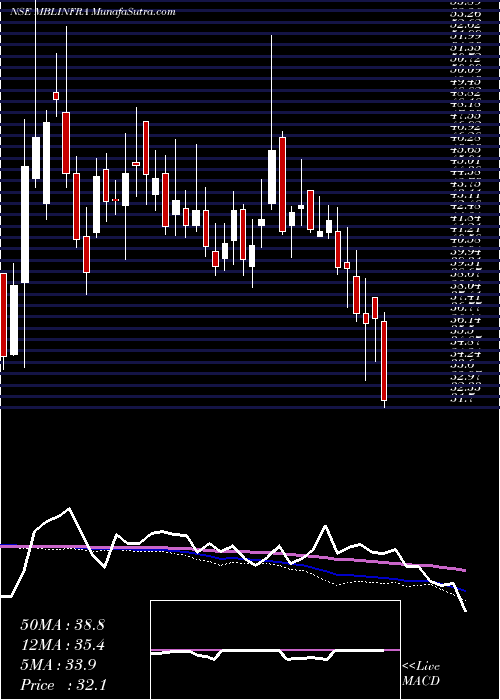The width and height of the screenshot is (500, 700).
Task: Click the 32.33 price axis label
Action: click(467, 388)
